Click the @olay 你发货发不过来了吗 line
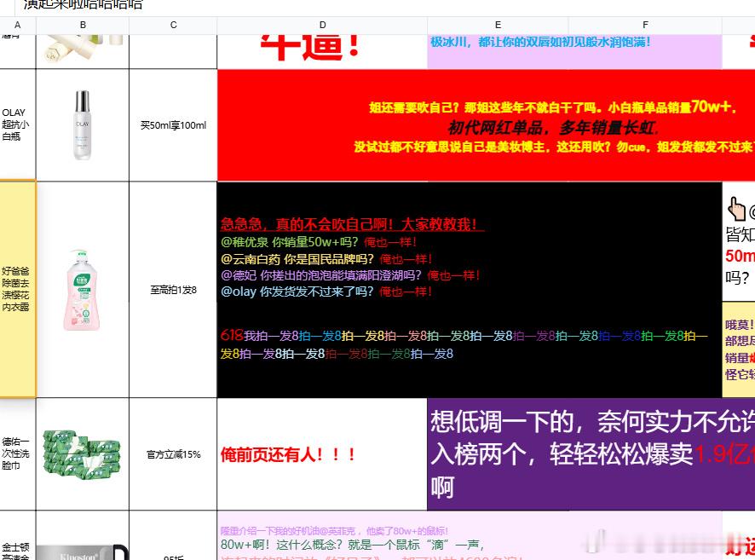Screen dimensions: 755x560 point(326,292)
